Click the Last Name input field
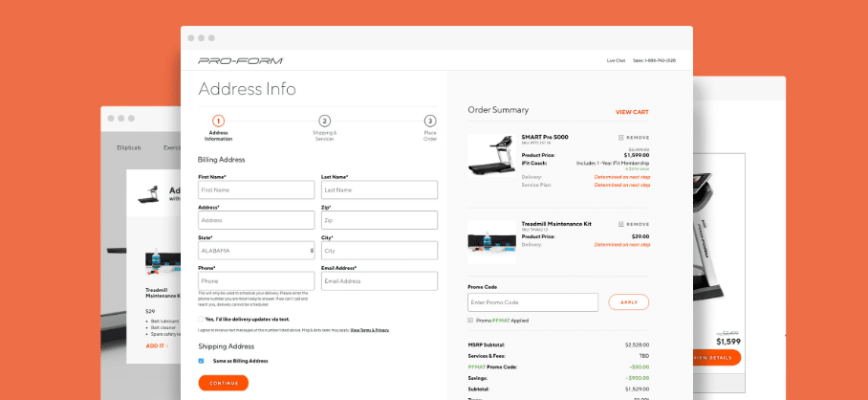The image size is (868, 400). [x=380, y=190]
